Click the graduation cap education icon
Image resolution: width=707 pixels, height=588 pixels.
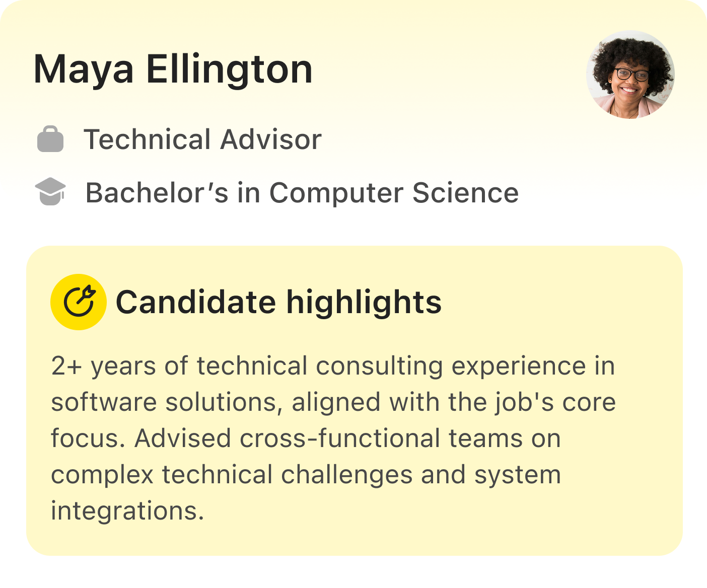50,192
